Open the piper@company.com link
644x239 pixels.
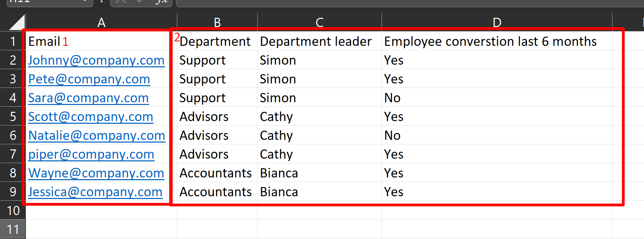91,154
